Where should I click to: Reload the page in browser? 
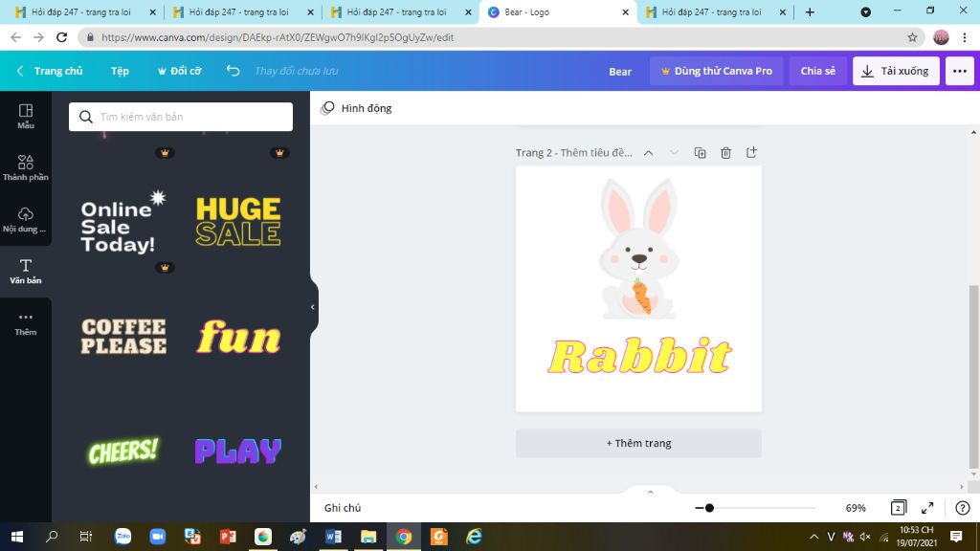62,37
